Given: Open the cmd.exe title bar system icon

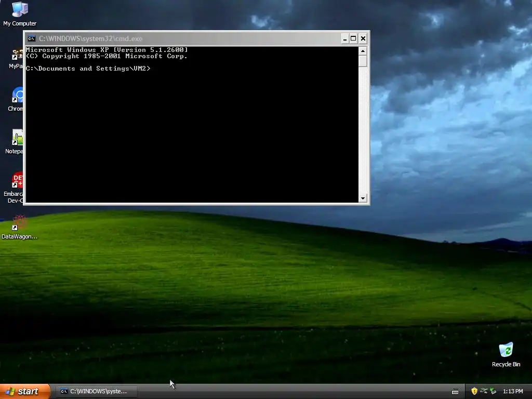Looking at the screenshot, I should click(32, 38).
